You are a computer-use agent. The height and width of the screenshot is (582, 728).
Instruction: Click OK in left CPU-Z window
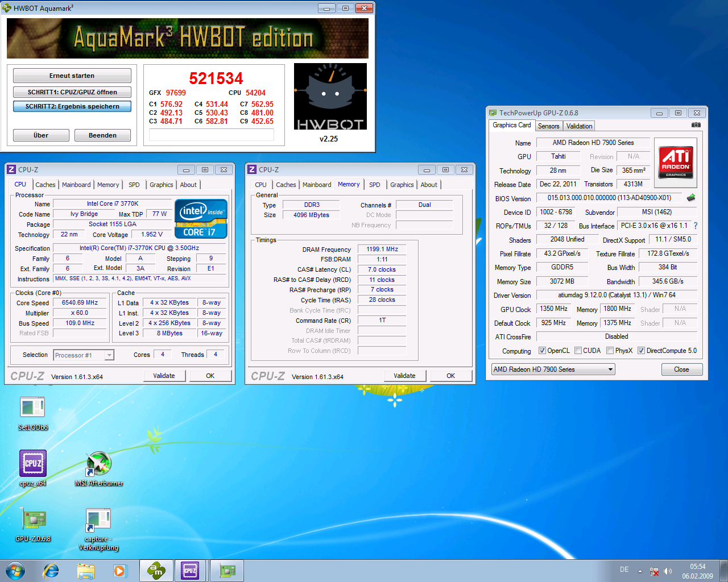coord(210,376)
